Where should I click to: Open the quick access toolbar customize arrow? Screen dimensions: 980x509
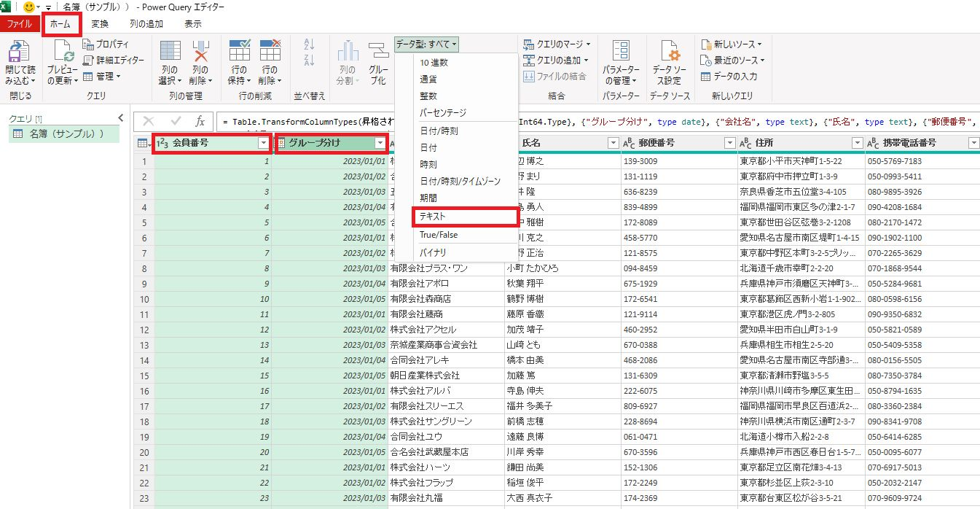click(x=48, y=8)
